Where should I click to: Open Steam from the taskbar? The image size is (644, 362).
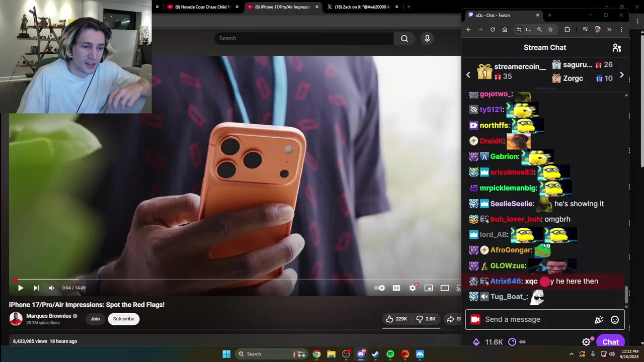click(x=375, y=354)
